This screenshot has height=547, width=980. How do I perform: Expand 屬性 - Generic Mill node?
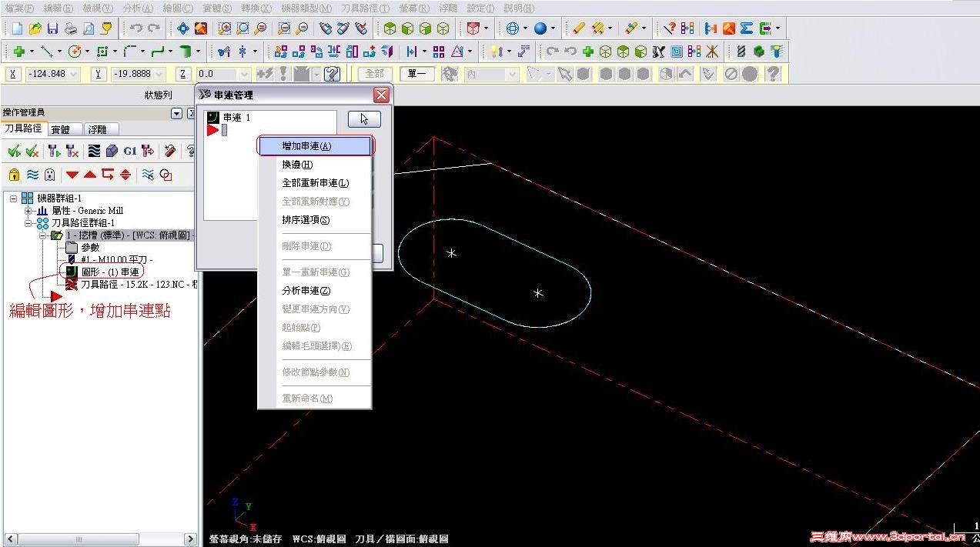[28, 211]
